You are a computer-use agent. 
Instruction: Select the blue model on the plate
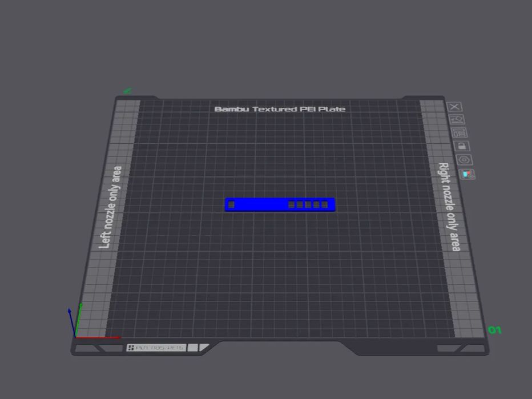280,204
